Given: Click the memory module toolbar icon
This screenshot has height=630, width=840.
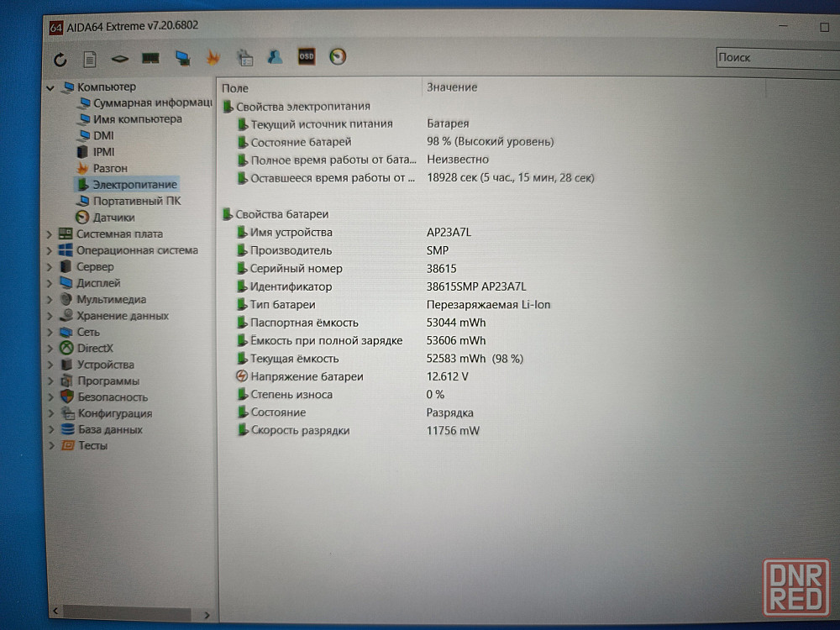Looking at the screenshot, I should coord(150,58).
